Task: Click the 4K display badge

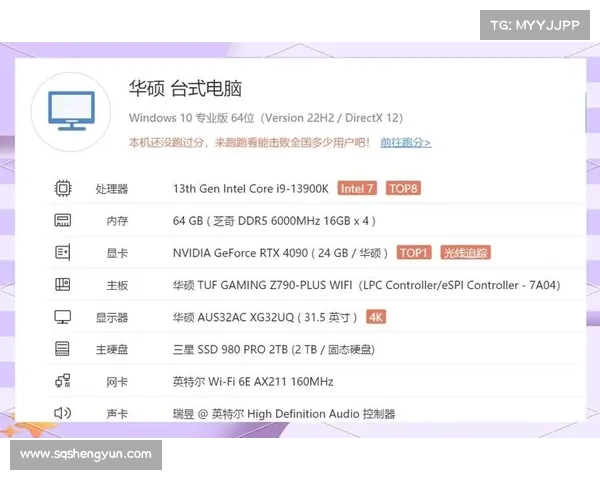Action: (x=376, y=317)
